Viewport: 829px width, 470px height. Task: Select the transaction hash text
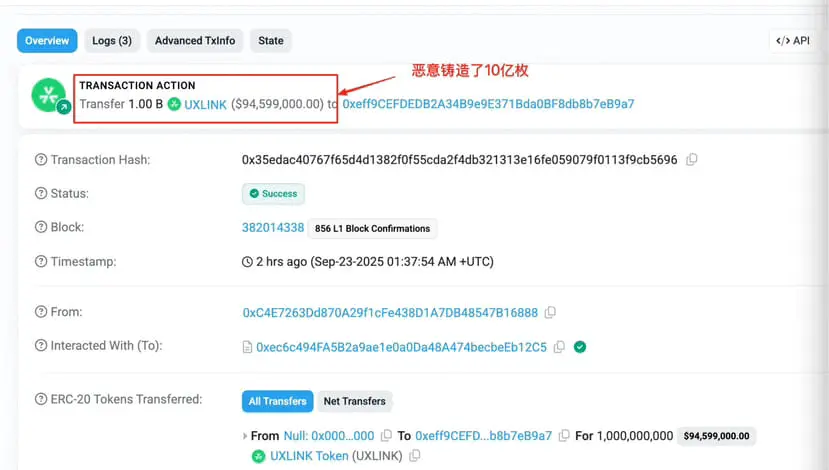click(x=459, y=160)
